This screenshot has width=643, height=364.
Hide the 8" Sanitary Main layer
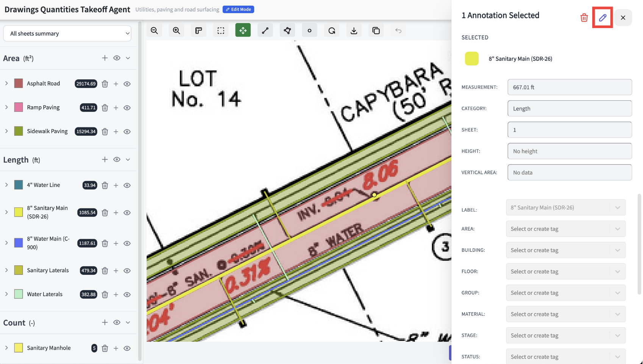coord(127,213)
